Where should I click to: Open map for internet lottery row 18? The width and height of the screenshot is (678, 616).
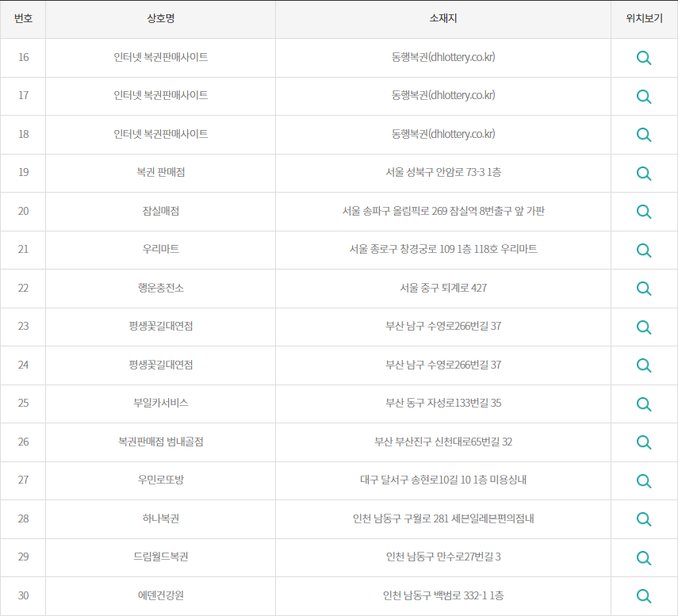643,134
